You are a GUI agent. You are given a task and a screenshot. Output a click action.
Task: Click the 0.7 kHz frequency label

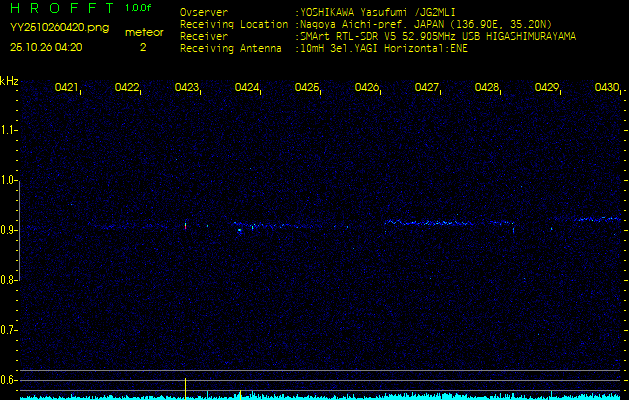(9, 329)
